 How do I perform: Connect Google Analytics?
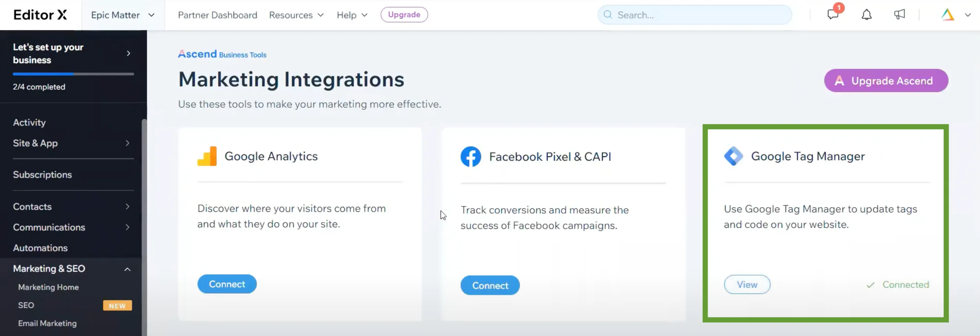click(x=227, y=284)
